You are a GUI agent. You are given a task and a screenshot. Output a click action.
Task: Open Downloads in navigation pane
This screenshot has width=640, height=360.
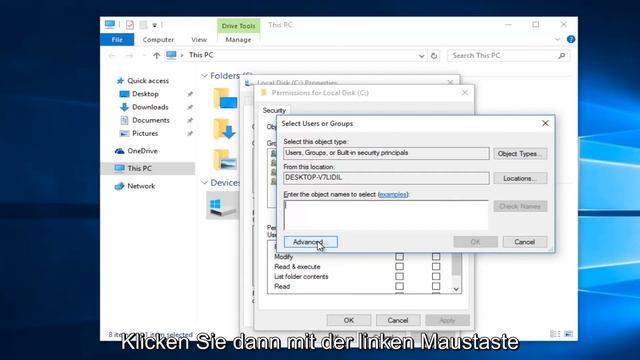[x=150, y=107]
